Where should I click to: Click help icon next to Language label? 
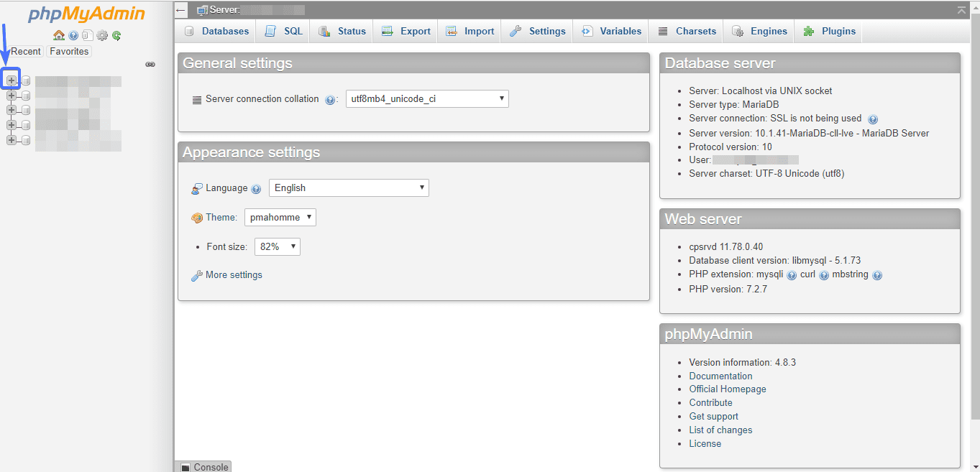[x=256, y=189]
